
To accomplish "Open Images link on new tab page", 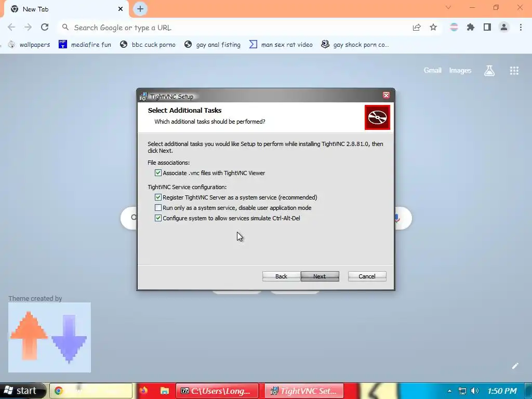I will click(460, 71).
